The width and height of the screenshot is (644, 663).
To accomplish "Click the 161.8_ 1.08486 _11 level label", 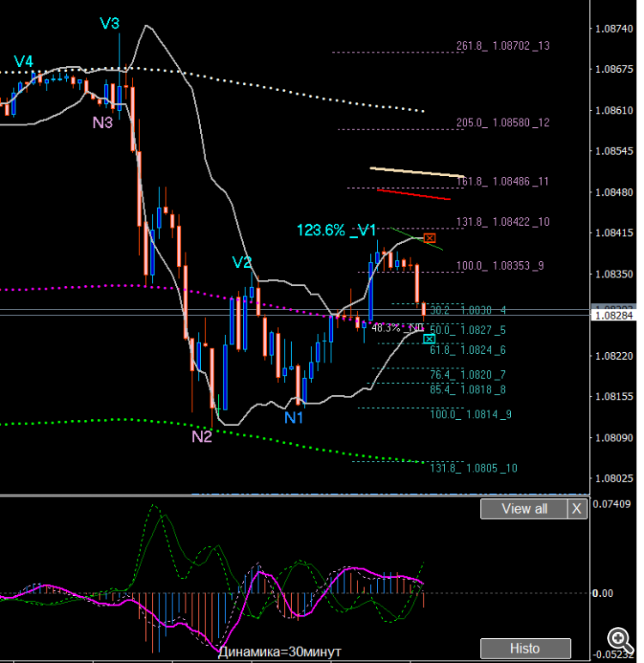I will 503,181.
